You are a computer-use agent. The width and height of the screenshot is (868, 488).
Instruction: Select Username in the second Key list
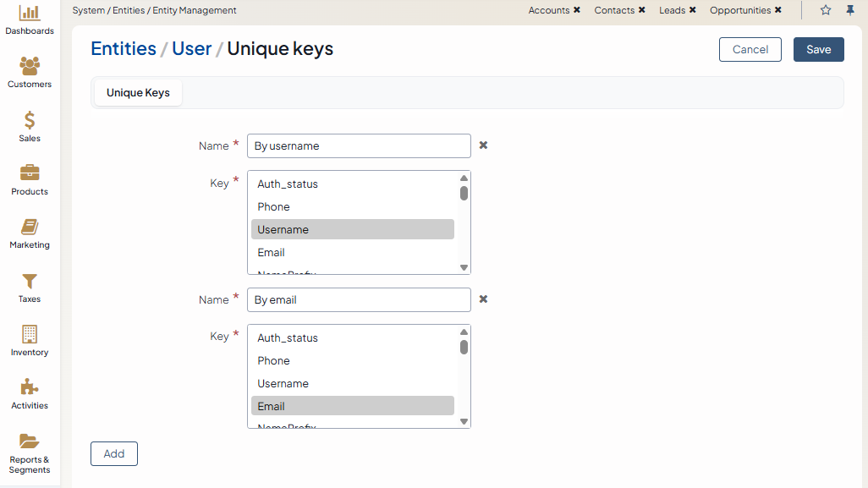[283, 383]
